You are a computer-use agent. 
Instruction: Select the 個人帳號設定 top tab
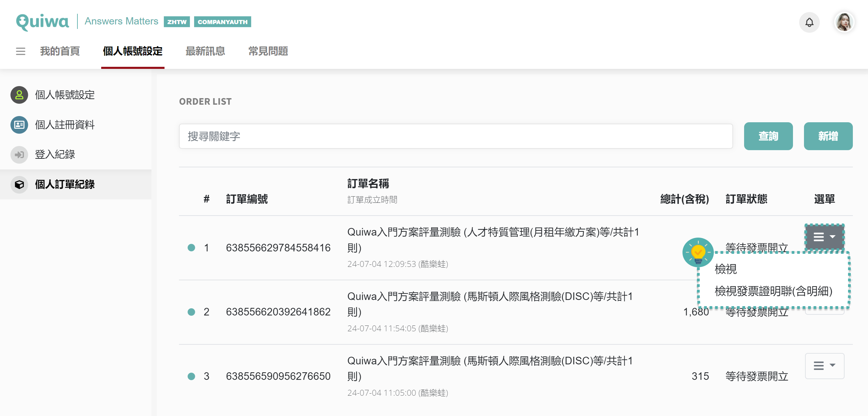(133, 51)
